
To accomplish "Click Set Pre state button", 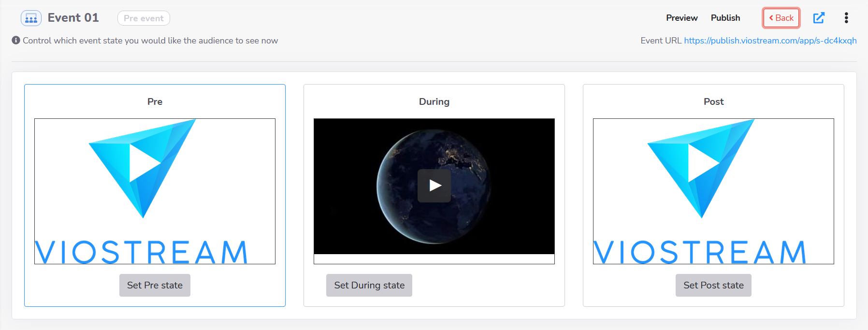I will (155, 285).
